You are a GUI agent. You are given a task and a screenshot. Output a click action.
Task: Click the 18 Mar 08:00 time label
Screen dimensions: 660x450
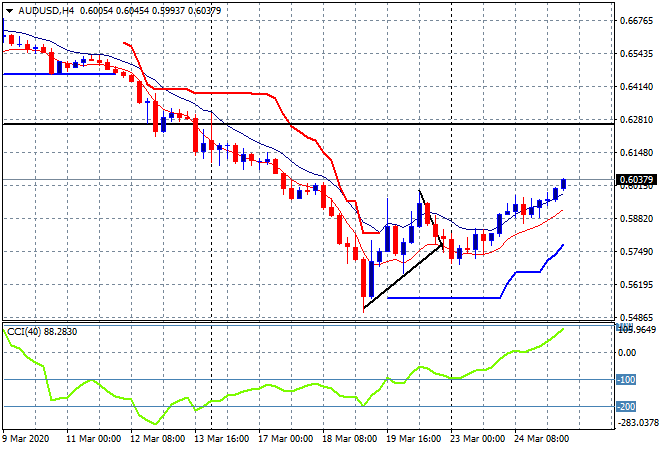[x=349, y=439]
